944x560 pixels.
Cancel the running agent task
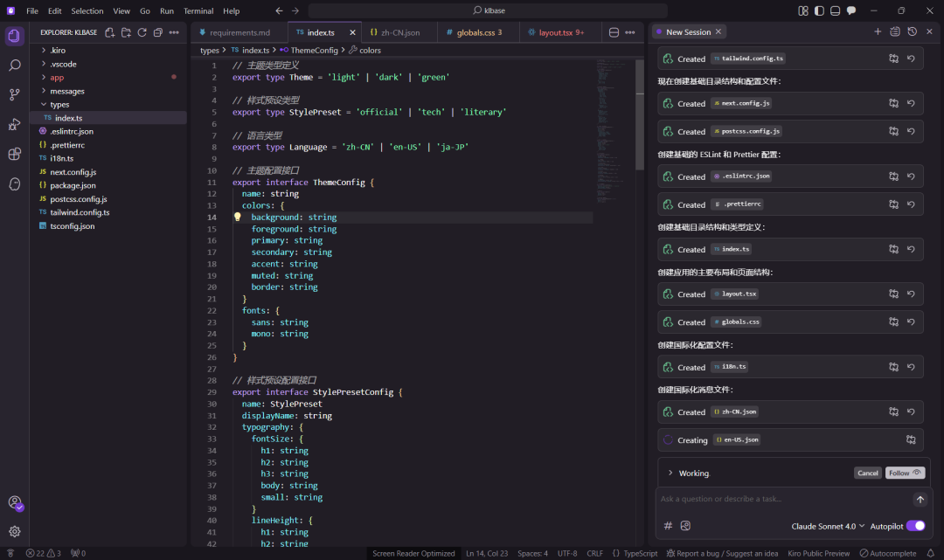(x=867, y=473)
